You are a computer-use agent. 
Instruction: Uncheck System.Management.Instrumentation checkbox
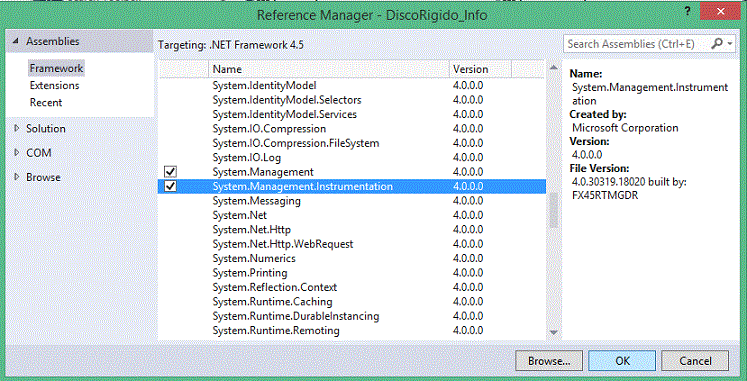(170, 186)
